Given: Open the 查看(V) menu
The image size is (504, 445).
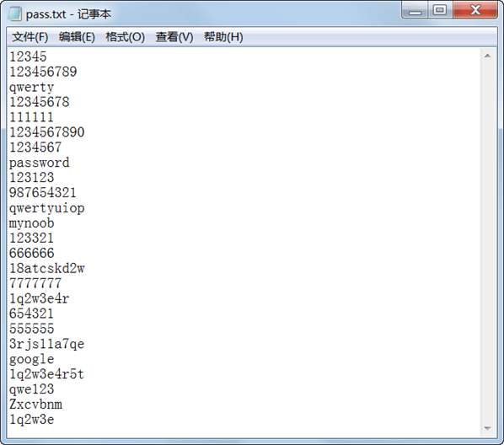Looking at the screenshot, I should 174,37.
